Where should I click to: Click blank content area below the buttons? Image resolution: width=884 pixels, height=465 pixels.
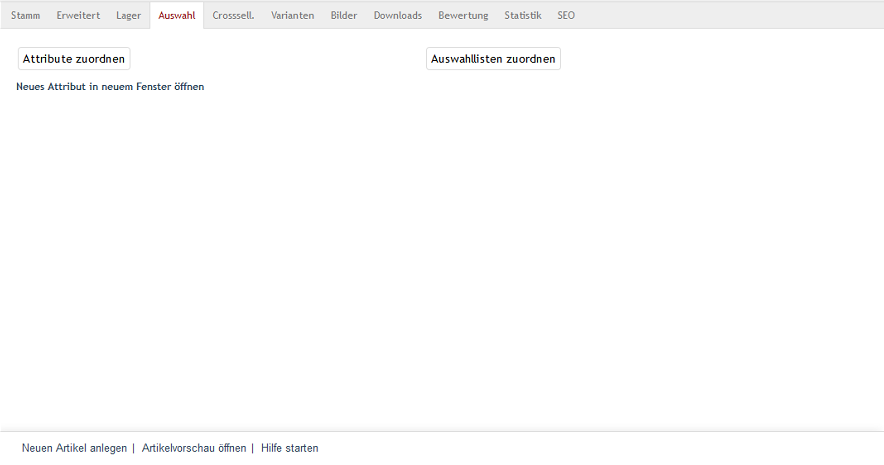[x=440, y=250]
